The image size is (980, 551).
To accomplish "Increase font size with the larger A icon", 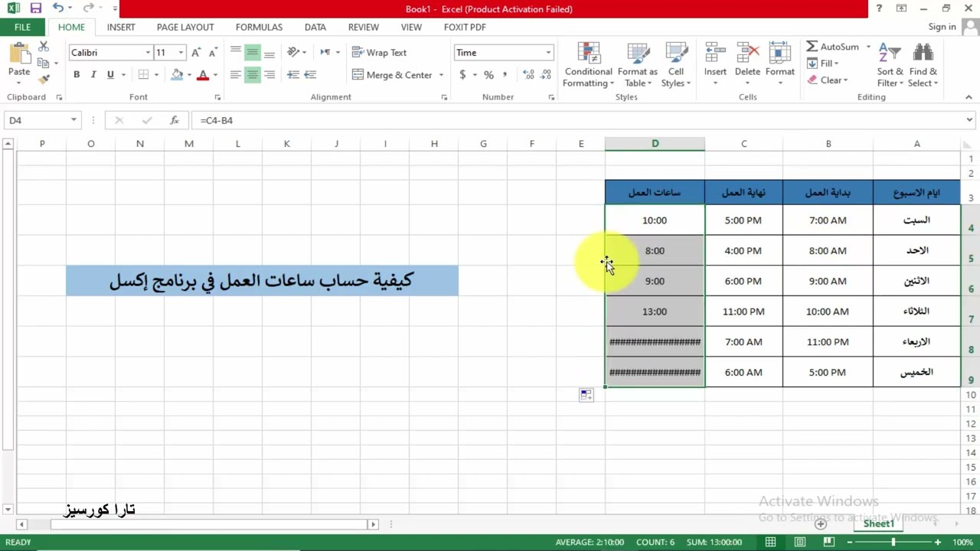I will tap(197, 53).
